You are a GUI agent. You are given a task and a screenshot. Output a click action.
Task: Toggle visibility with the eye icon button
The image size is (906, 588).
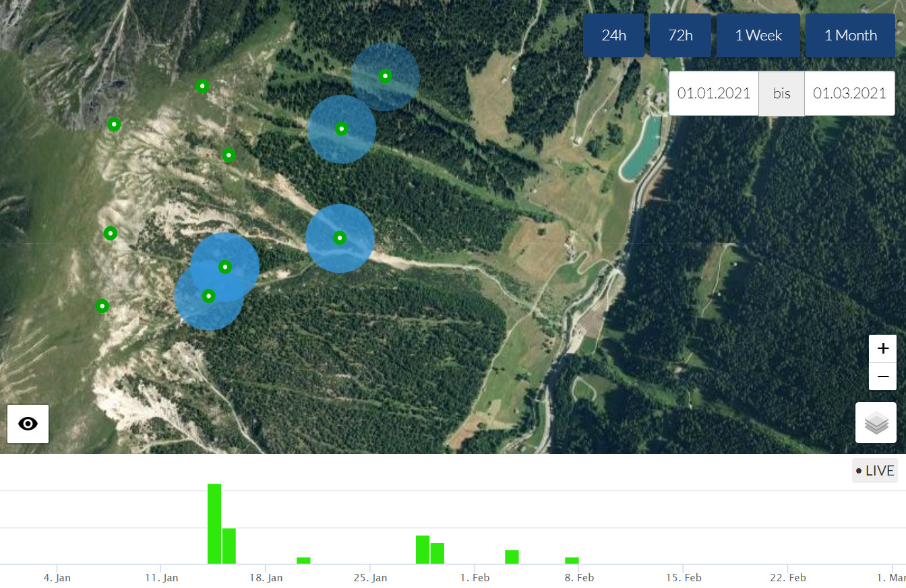pos(28,424)
